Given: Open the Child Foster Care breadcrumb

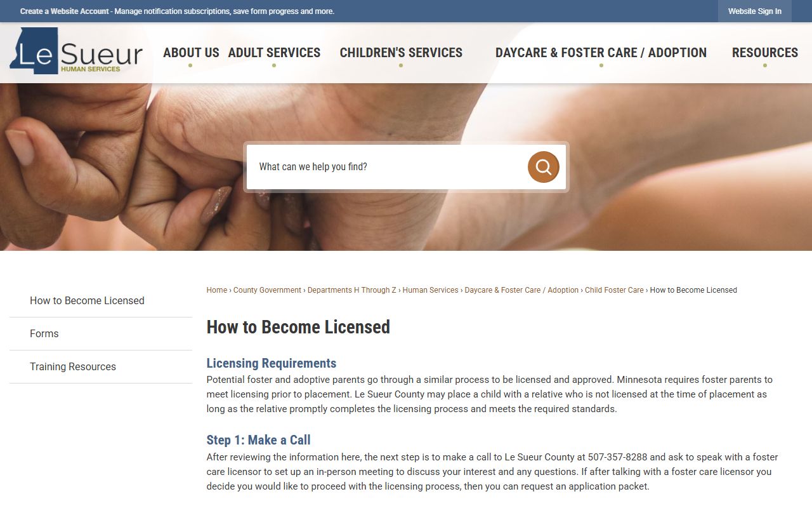Looking at the screenshot, I should tap(614, 290).
